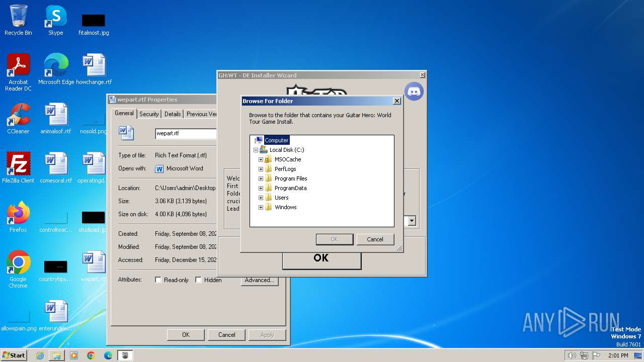Click Advanced... in Properties dialog

coord(259,280)
